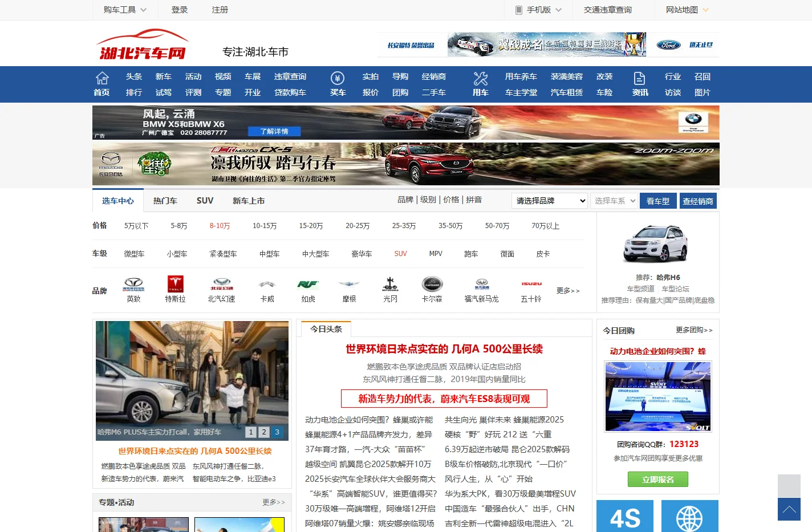
Task: Select the 福汽新马龙 brand logo
Action: [482, 284]
